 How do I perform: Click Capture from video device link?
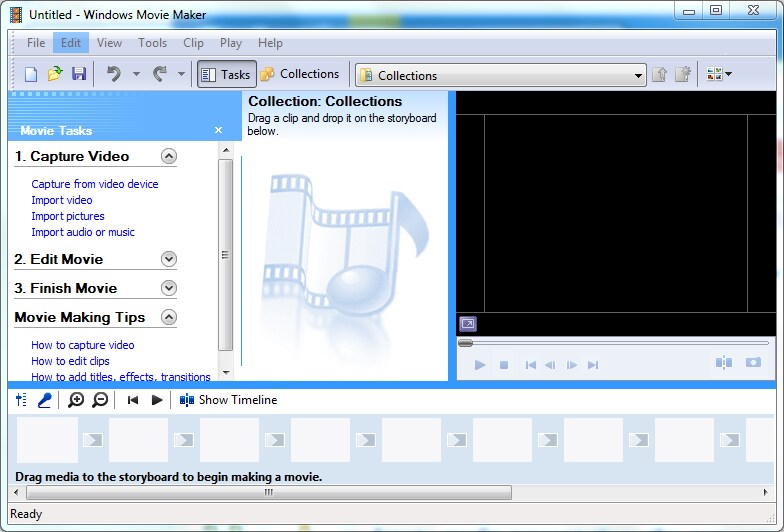95,184
